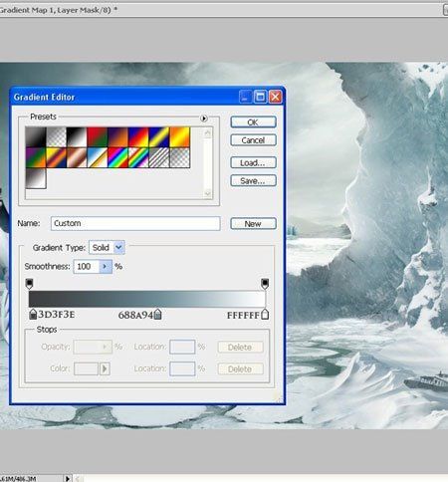The width and height of the screenshot is (448, 482).
Task: Select the 688A94 middle color stop
Action: [158, 314]
